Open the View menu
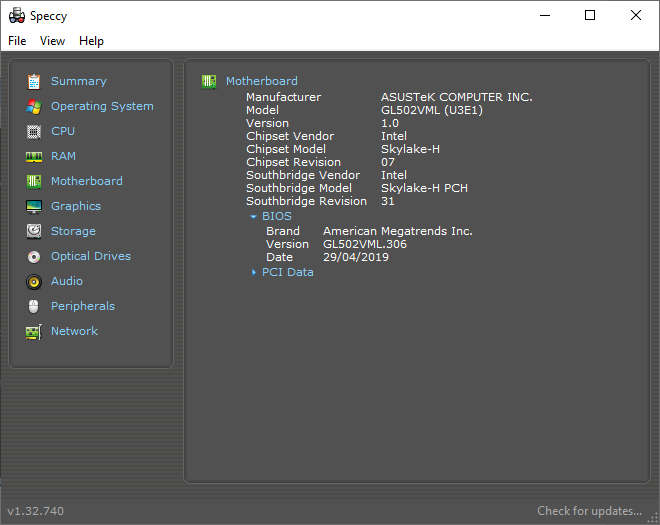660x525 pixels. (52, 41)
